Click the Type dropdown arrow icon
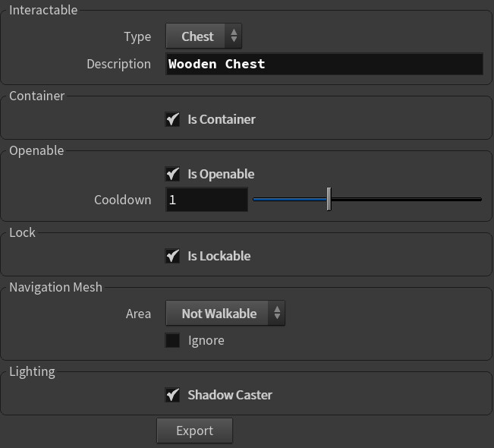 coord(234,36)
